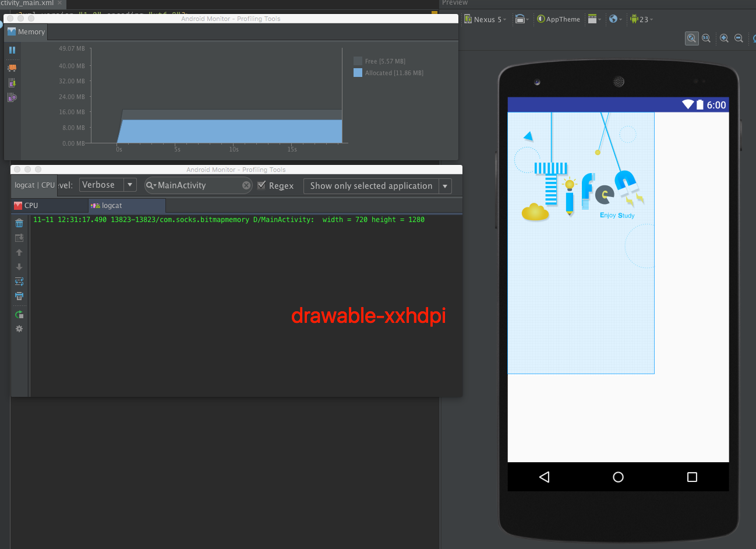Zoom in on the layout preview
This screenshot has width=756, height=549.
tap(724, 38)
